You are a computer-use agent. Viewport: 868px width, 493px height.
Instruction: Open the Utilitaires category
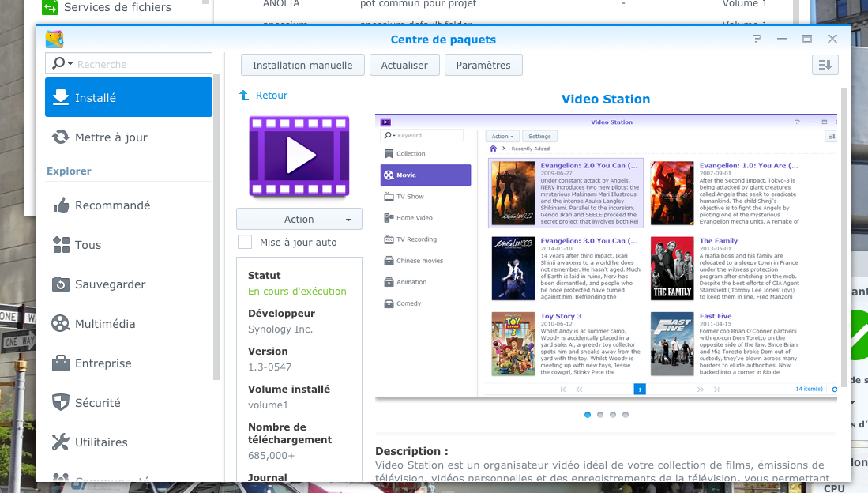(x=129, y=442)
